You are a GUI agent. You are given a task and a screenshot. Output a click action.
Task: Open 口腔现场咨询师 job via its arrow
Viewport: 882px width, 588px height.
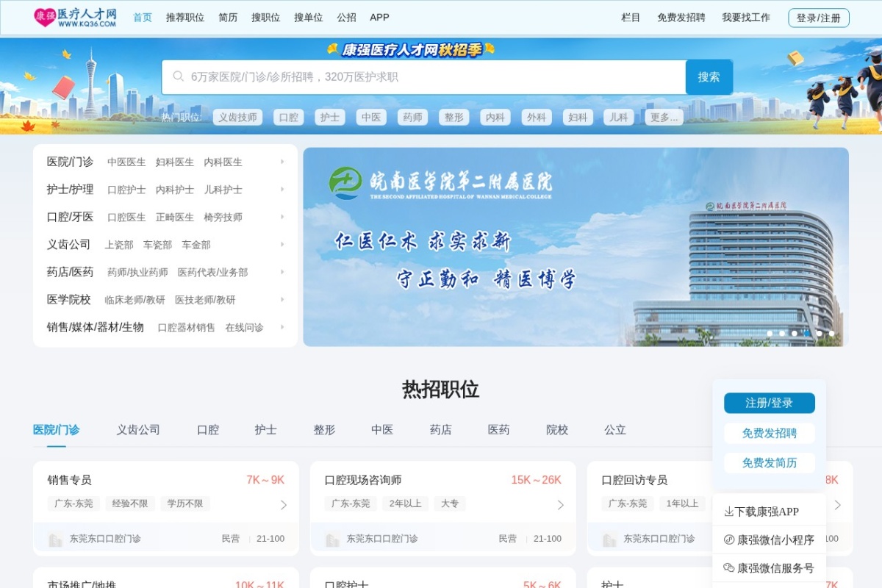point(561,505)
